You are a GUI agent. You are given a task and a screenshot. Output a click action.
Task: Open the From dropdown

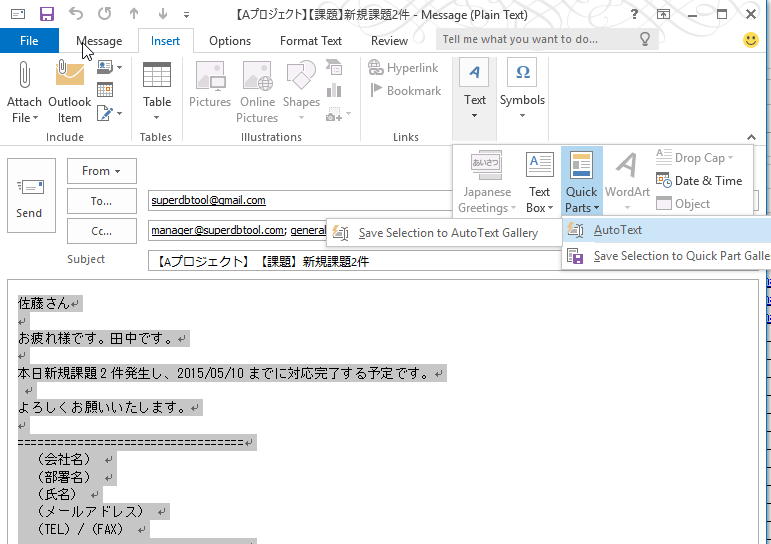click(x=102, y=171)
